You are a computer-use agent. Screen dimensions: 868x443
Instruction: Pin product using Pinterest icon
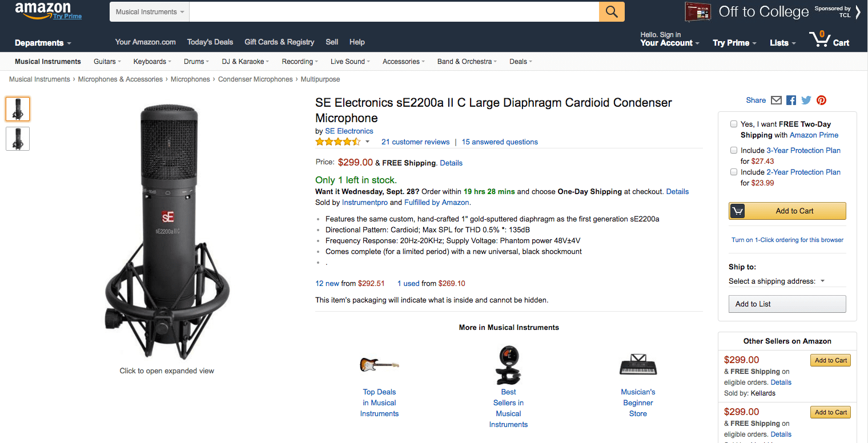pos(821,100)
